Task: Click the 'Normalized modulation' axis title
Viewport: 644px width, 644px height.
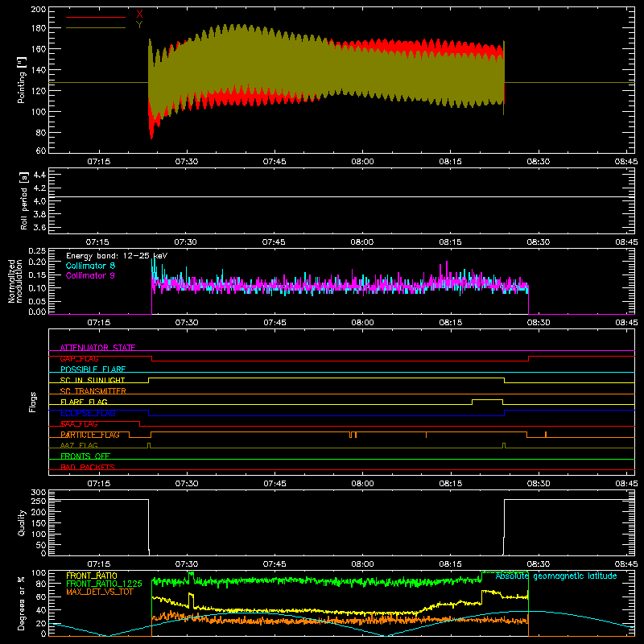Action: coord(15,281)
